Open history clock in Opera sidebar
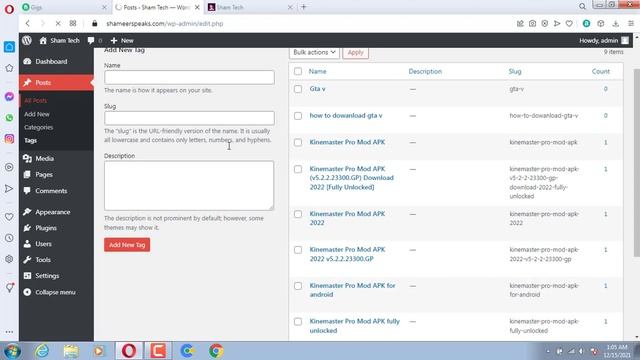This screenshot has width=640, height=360. pos(9,238)
